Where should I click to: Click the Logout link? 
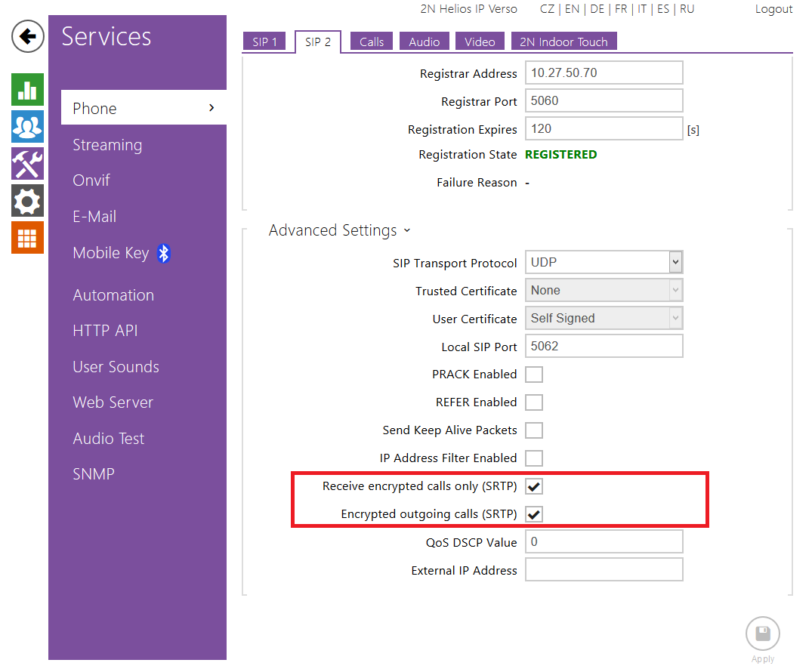pos(773,10)
